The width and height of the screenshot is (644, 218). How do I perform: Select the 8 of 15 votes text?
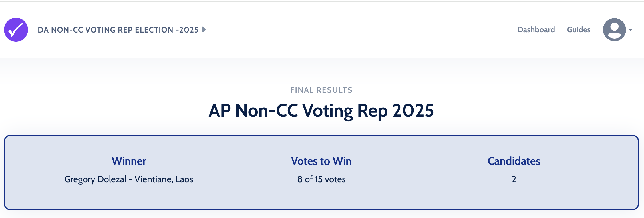[x=321, y=179]
